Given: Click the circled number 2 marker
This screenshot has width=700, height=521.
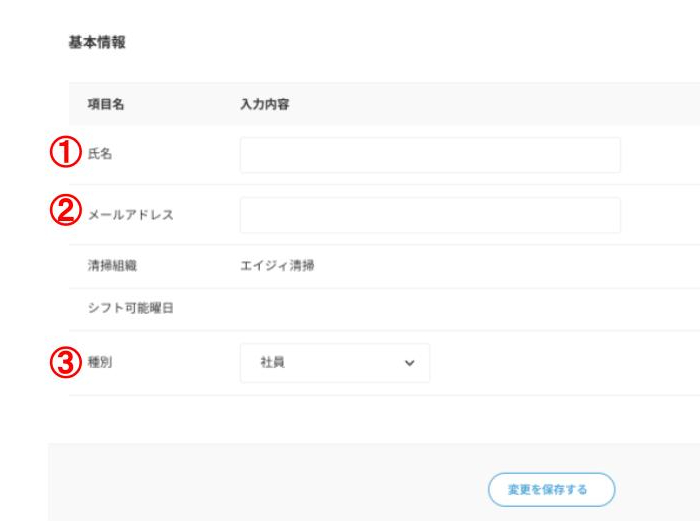Looking at the screenshot, I should tap(65, 213).
